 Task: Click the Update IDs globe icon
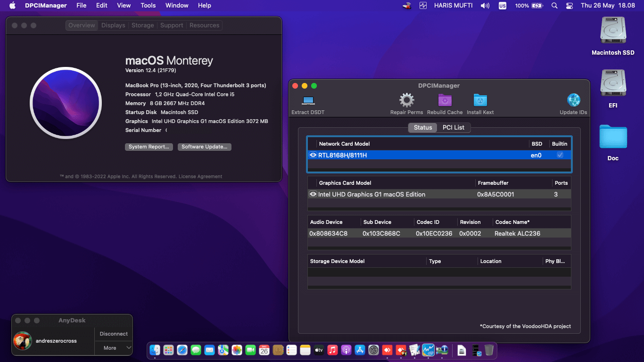tap(574, 100)
